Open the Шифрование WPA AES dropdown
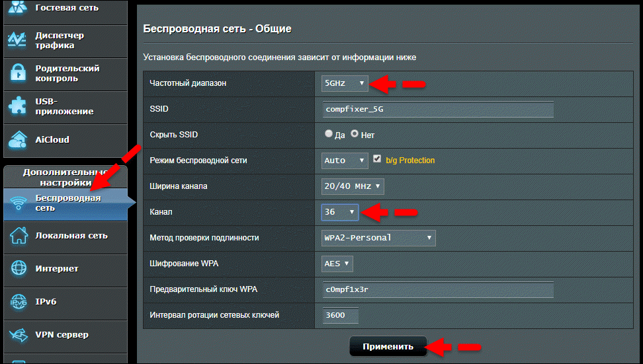This screenshot has width=643, height=364. click(x=337, y=264)
